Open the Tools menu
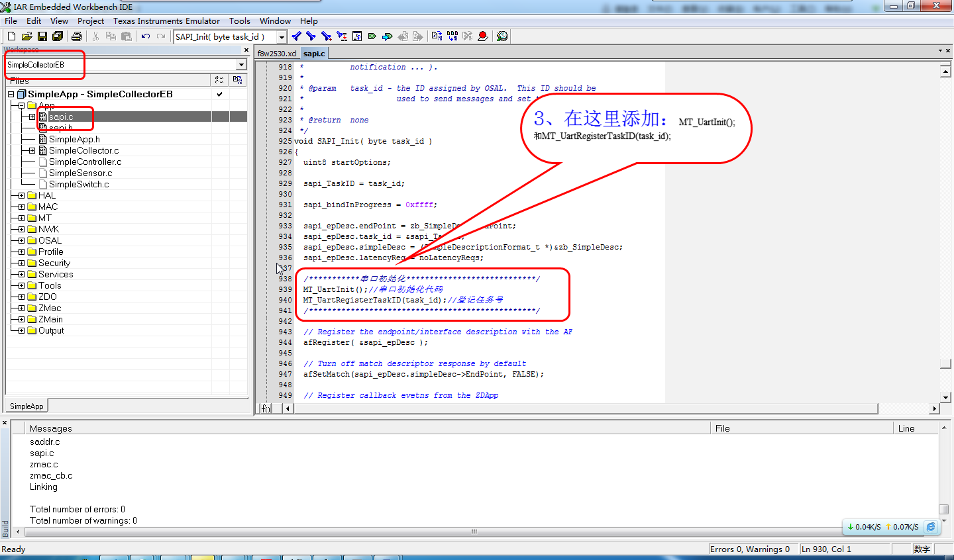Image resolution: width=954 pixels, height=560 pixels. point(240,21)
